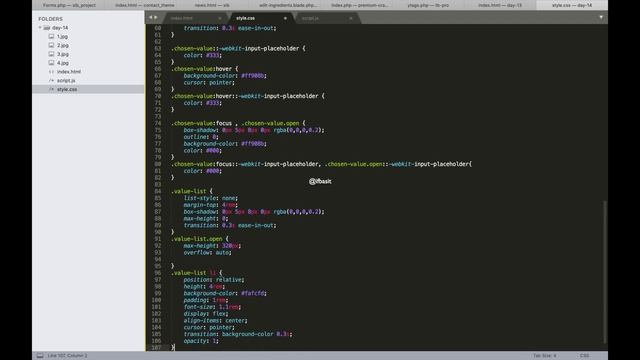This screenshot has width=640, height=360.
Task: Open 1.jpg from the sidebar
Action: 62,36
